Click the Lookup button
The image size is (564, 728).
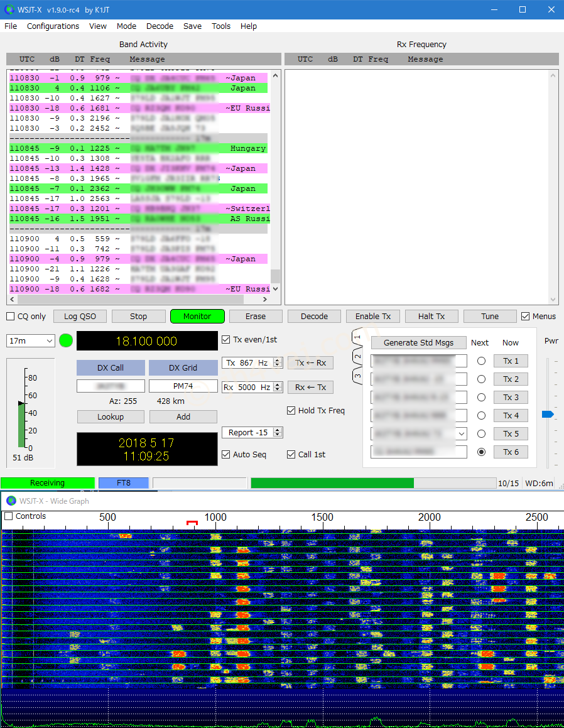point(111,417)
